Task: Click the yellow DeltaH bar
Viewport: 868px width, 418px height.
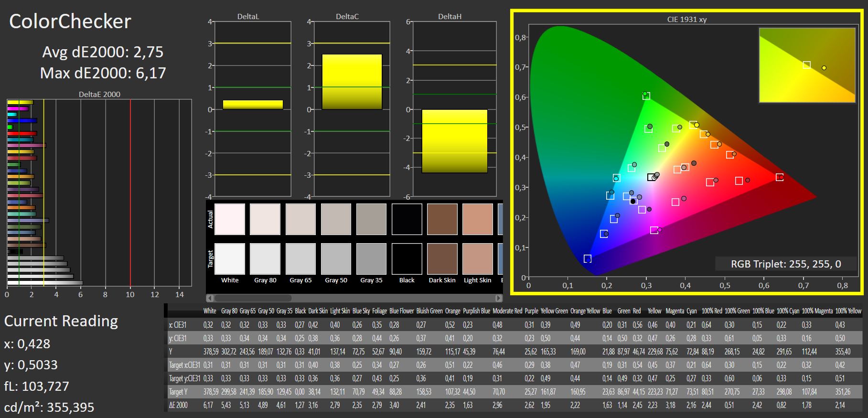Action: coord(455,141)
